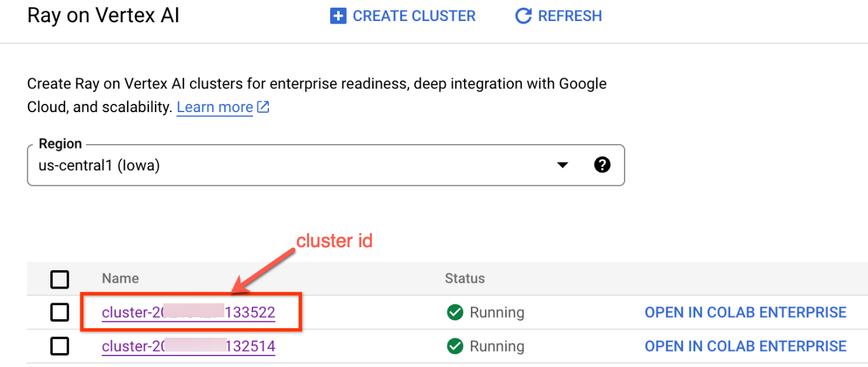Click the external link icon after Learn more
The height and width of the screenshot is (367, 868).
(263, 107)
